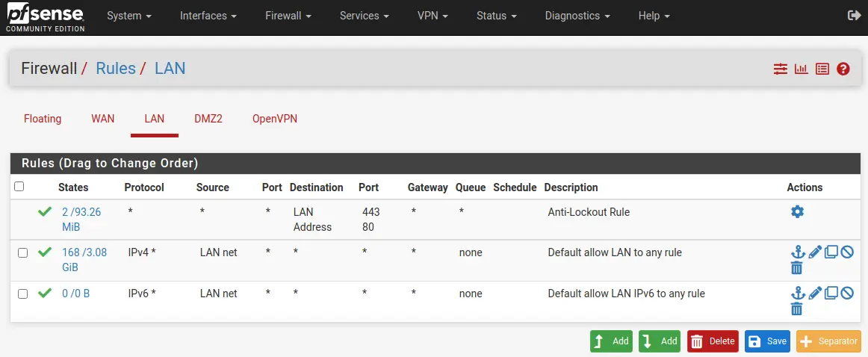The width and height of the screenshot is (868, 357).
Task: Toggle the select-all rules checkbox
Action: coord(19,187)
